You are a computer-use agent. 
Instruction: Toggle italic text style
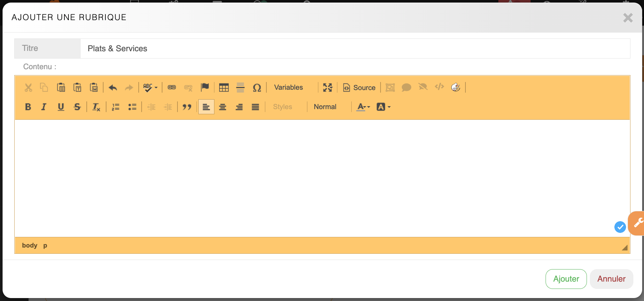pos(44,107)
